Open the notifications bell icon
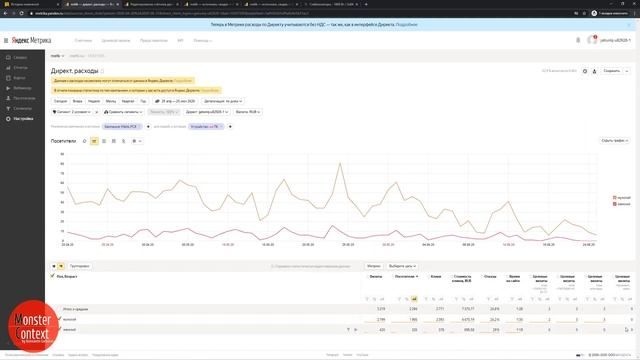 (578, 40)
